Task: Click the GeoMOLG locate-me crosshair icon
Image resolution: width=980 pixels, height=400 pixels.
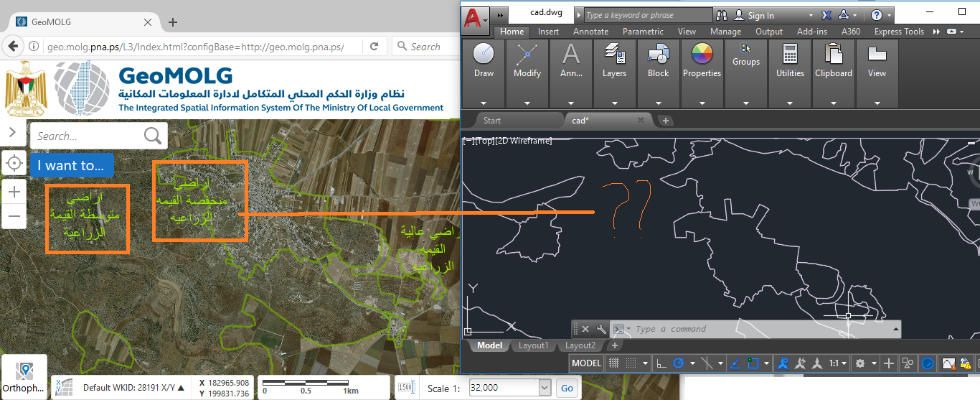Action: (x=14, y=163)
